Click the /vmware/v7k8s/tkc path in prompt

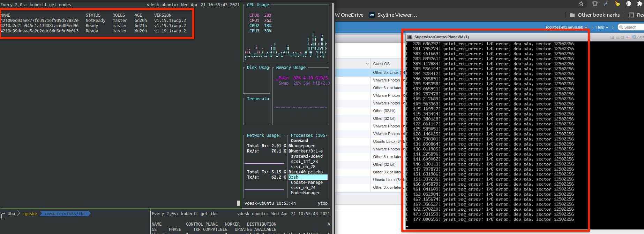[65, 214]
